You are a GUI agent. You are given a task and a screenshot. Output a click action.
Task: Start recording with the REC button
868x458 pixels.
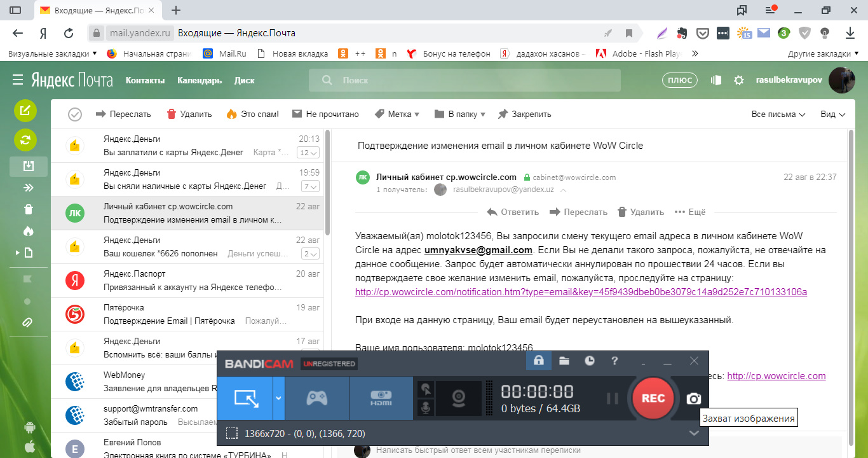point(653,398)
